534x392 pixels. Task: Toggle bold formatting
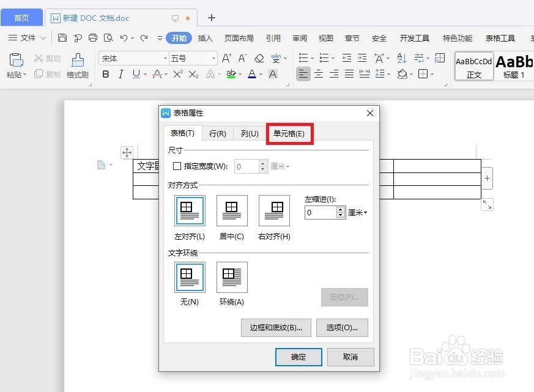105,73
